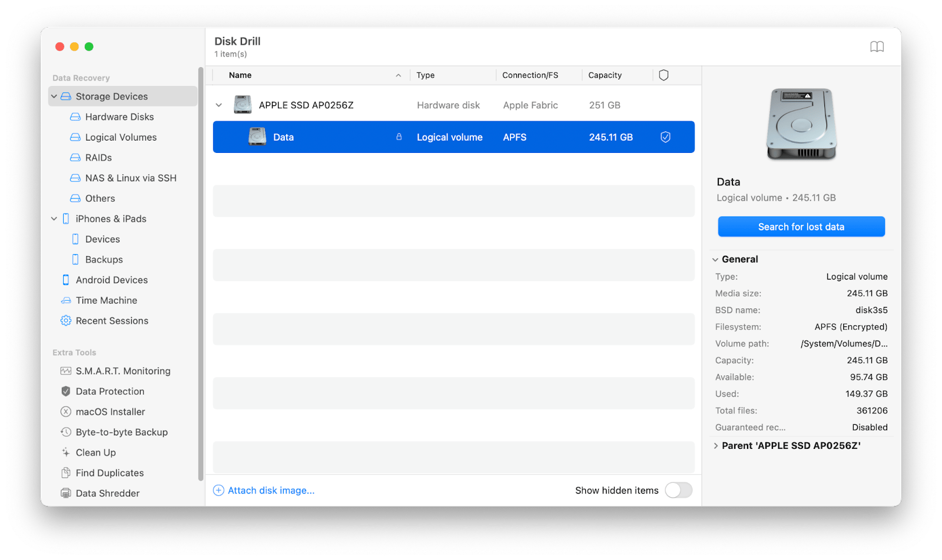Click the APFS (Encrypted) filesystem value
The image size is (942, 560).
(x=851, y=327)
